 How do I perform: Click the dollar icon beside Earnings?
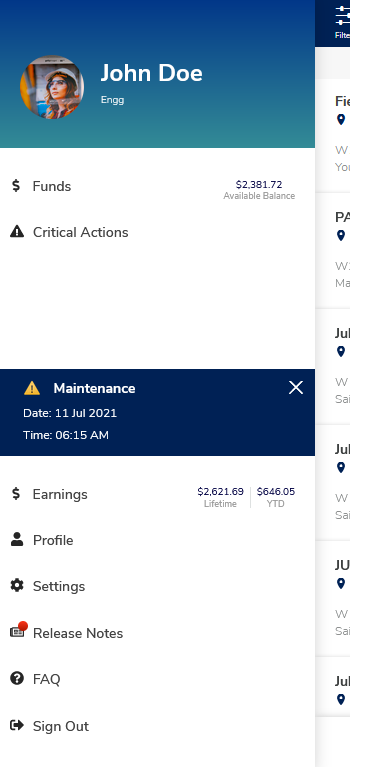[16, 494]
